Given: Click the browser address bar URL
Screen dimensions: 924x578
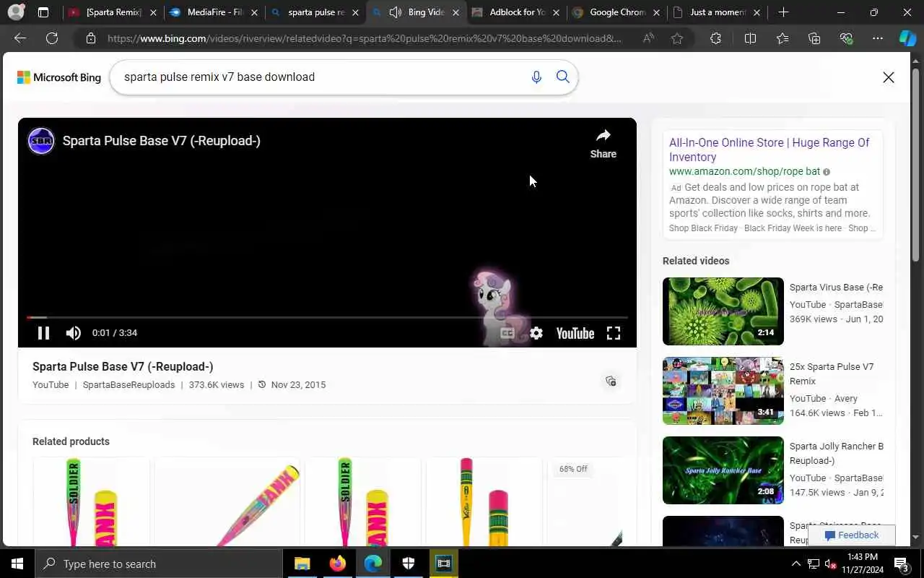Looking at the screenshot, I should tap(365, 38).
